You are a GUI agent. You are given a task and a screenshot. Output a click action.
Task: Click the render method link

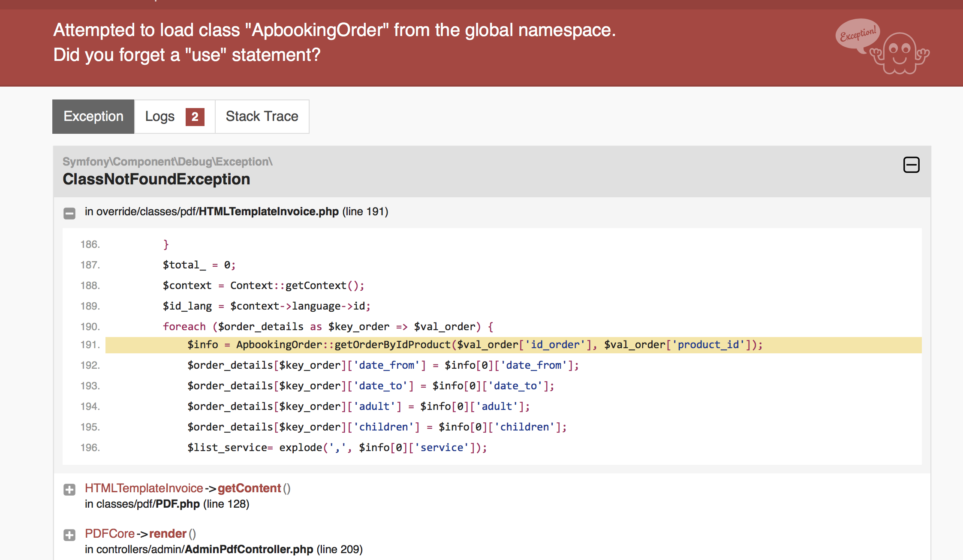point(168,533)
